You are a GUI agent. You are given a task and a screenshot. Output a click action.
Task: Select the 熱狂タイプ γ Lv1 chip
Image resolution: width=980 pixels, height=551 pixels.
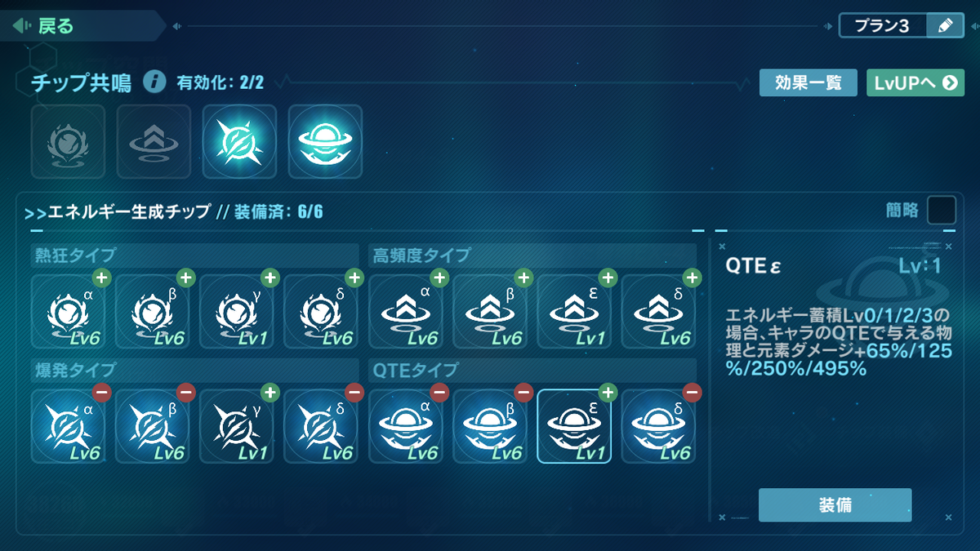(x=237, y=312)
